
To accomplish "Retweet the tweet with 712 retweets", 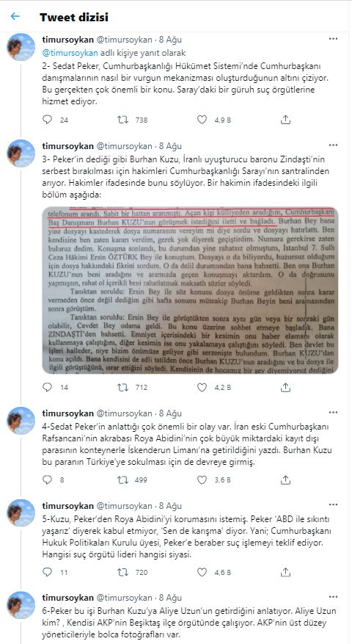I will click(x=122, y=387).
